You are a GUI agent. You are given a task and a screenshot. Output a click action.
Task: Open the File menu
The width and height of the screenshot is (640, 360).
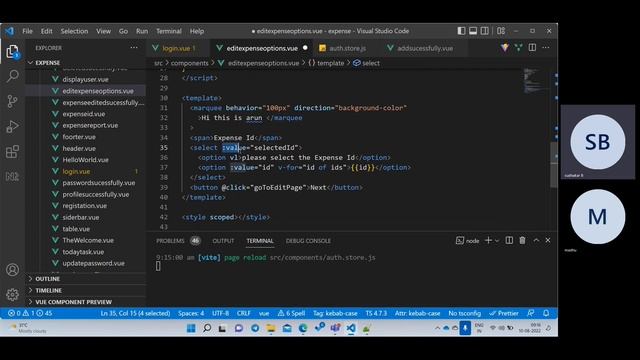tap(27, 31)
